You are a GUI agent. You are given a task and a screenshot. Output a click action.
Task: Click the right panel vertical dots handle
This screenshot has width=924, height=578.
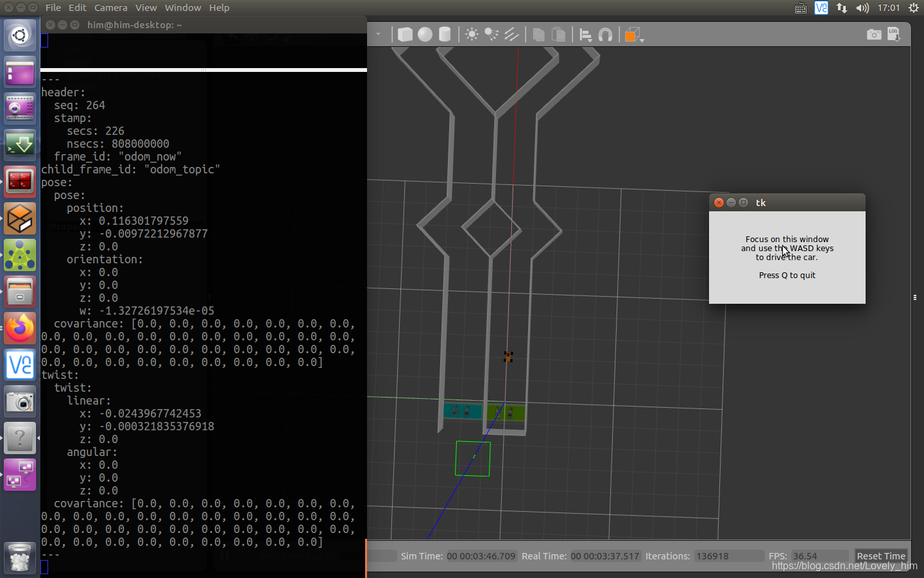tap(915, 297)
